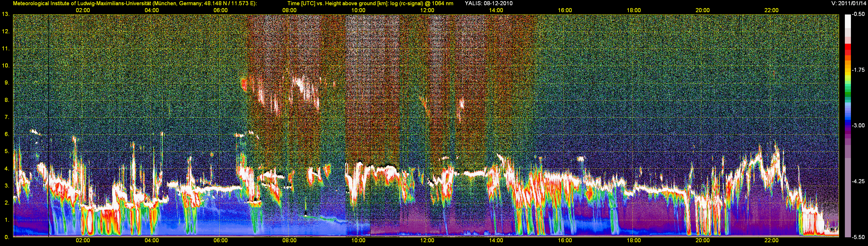
Task: Click 04:00 on the bottom time axis
Action: pyautogui.click(x=152, y=240)
